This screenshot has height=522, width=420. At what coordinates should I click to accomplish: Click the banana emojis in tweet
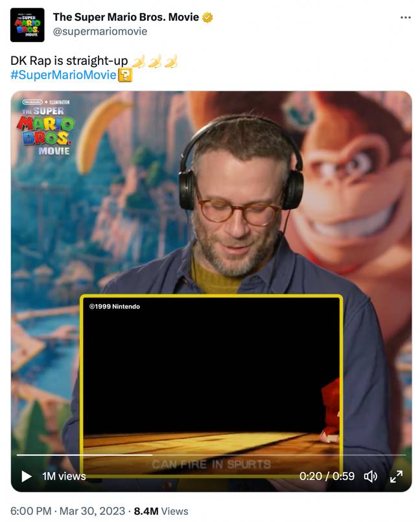click(x=155, y=61)
